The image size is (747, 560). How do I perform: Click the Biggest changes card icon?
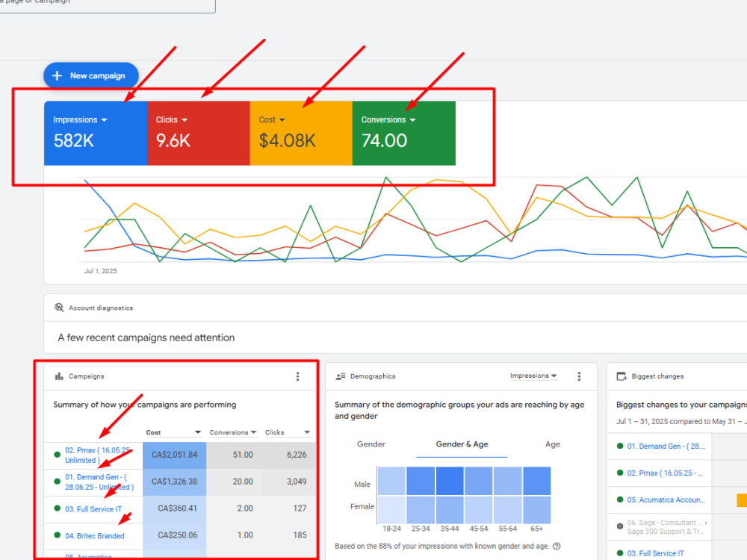pos(622,376)
